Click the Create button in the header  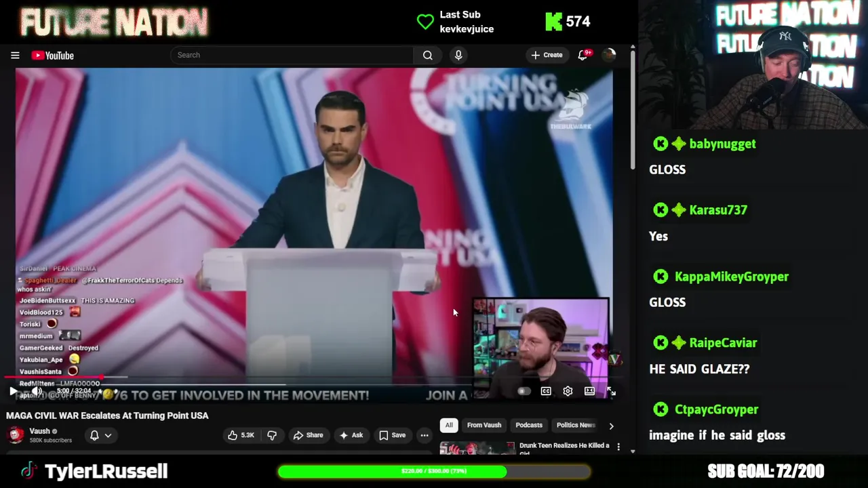(x=547, y=56)
